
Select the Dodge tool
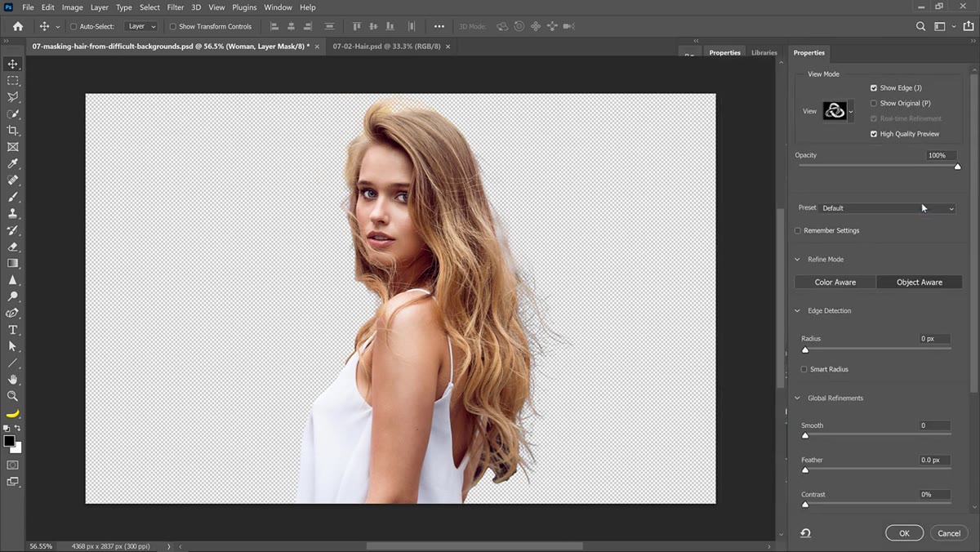pyautogui.click(x=12, y=296)
